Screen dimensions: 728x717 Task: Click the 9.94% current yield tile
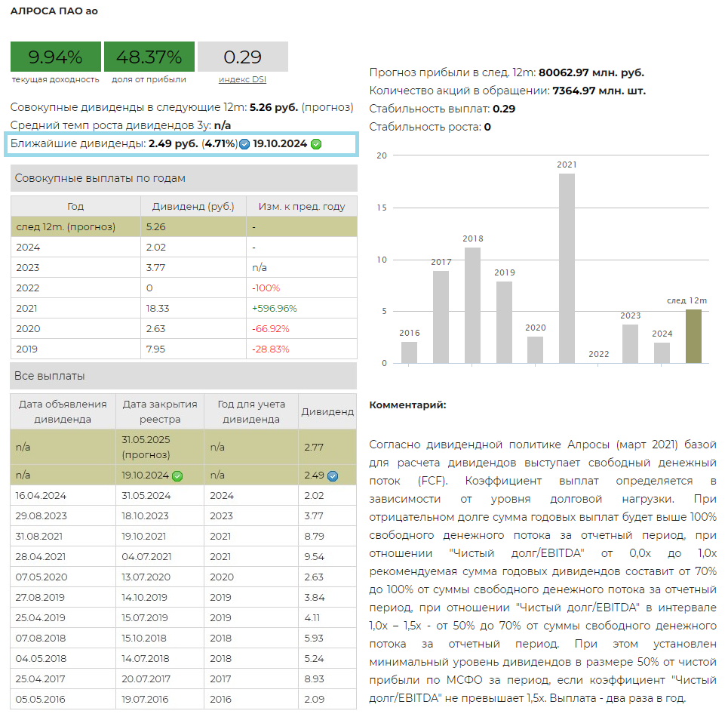[x=55, y=57]
